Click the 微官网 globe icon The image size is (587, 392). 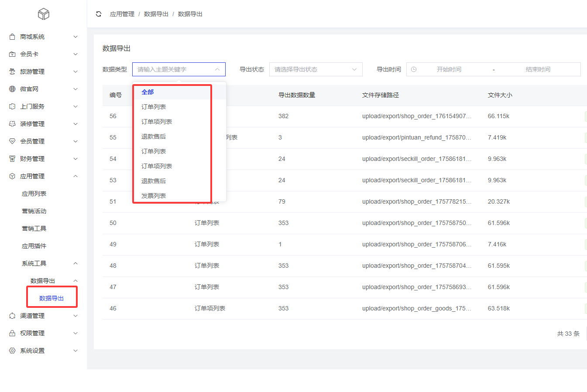[12, 89]
